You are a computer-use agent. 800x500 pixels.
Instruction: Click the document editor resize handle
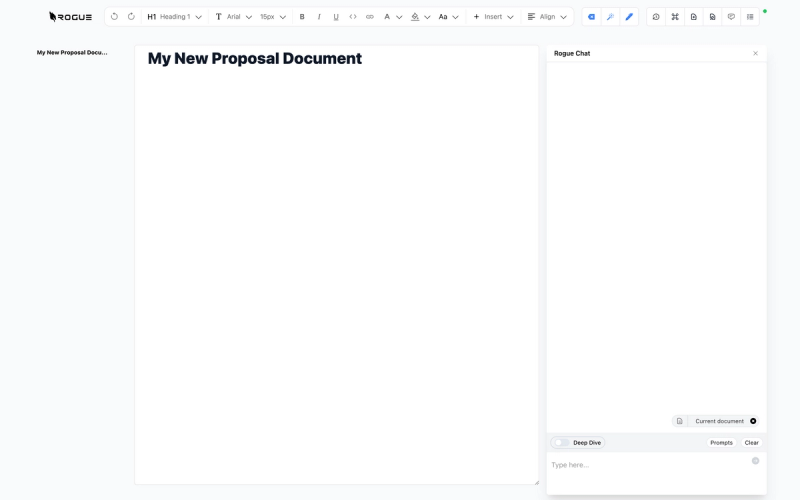[536, 482]
